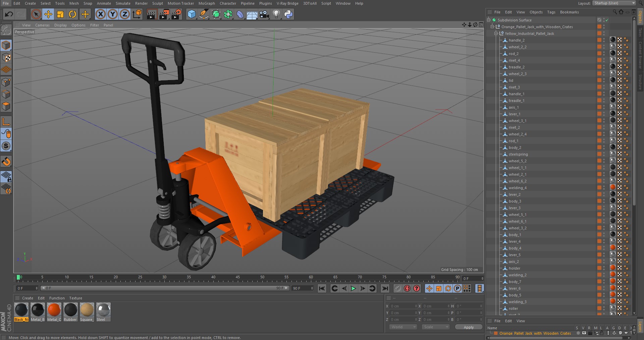Open viewport Cameras menu
Screen dimensions: 644x340
[42, 25]
